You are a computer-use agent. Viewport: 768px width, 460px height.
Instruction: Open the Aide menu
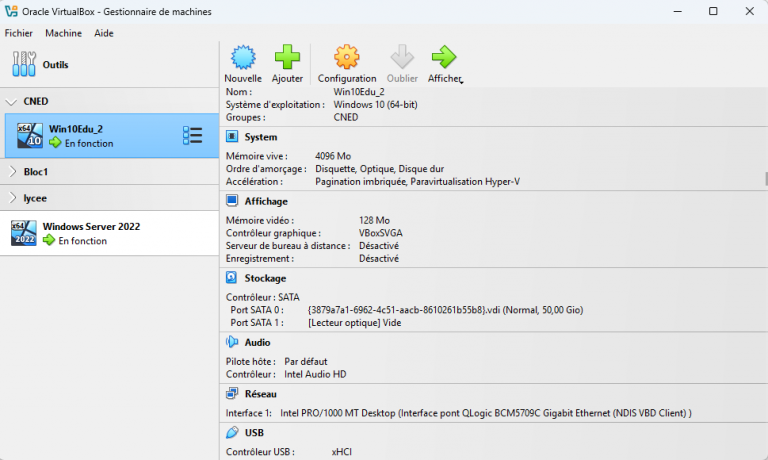click(x=104, y=33)
